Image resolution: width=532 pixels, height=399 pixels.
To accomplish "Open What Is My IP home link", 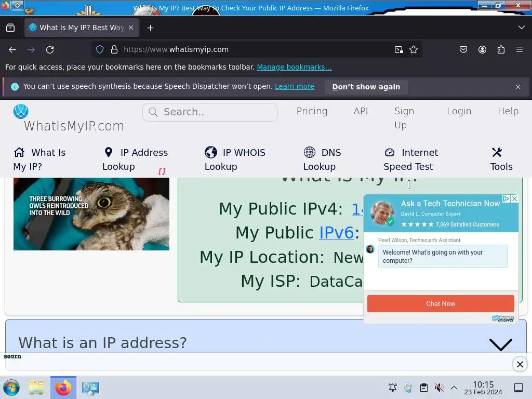I will 39,159.
